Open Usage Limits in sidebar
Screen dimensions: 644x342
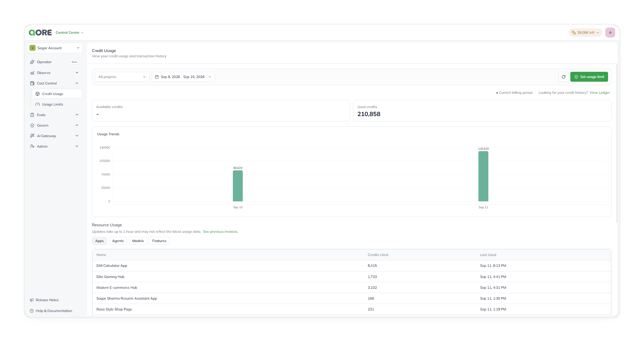pos(57,104)
